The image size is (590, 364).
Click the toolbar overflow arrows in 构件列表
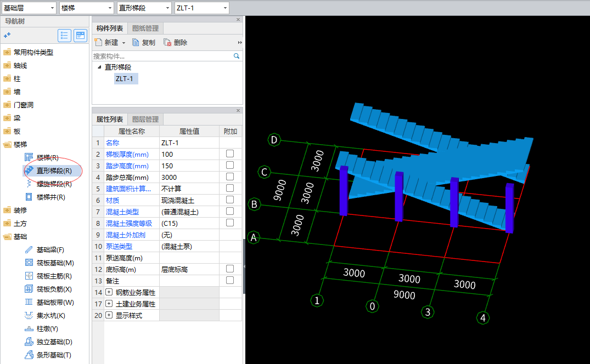coord(240,42)
